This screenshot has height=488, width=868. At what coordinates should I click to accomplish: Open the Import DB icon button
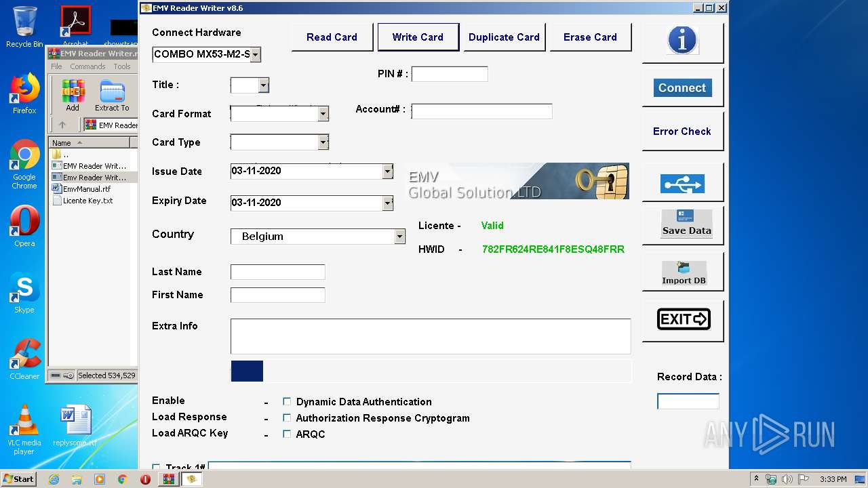[x=684, y=272]
